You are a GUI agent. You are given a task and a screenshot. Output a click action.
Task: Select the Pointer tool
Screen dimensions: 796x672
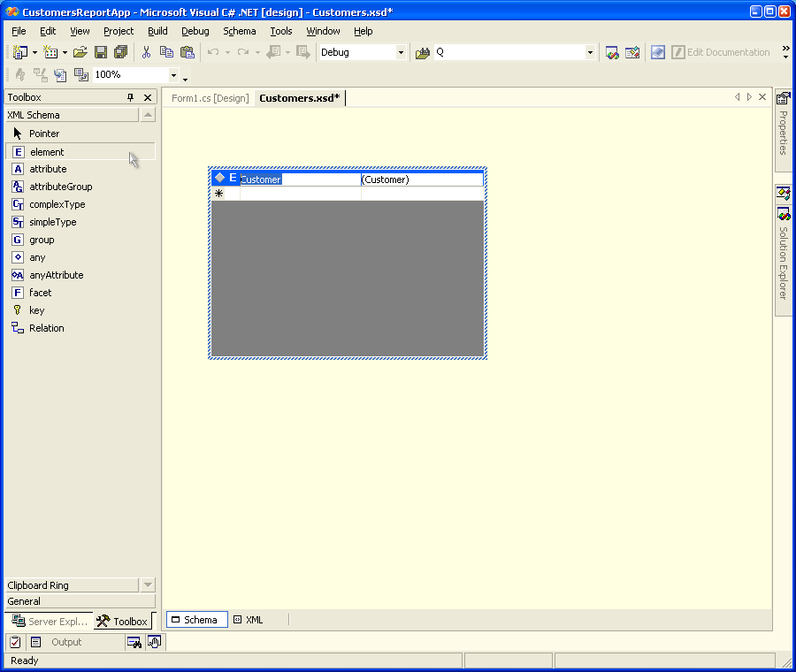(x=43, y=134)
